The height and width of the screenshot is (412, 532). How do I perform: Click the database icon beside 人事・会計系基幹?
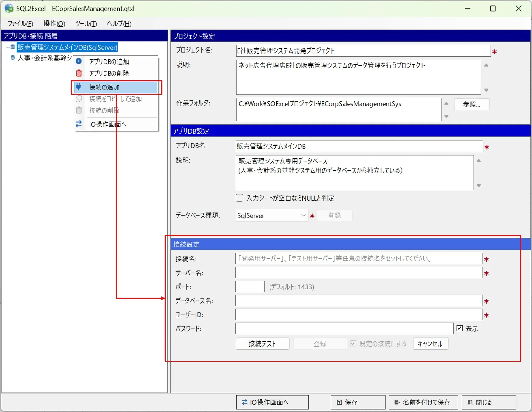coord(12,58)
